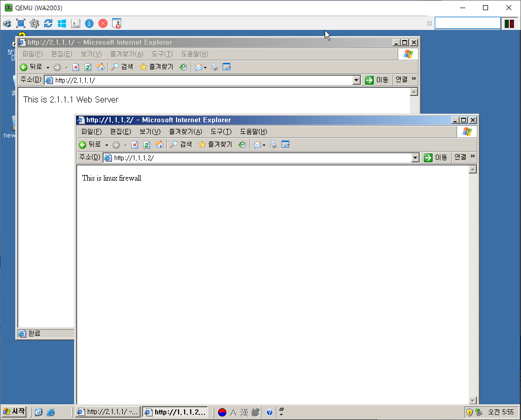Click the QEMU refresh arrows icon
The height and width of the screenshot is (420, 521).
[48, 23]
